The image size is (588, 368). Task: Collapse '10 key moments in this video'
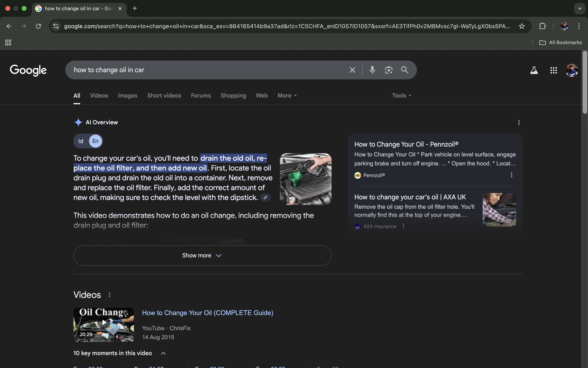[x=163, y=353]
